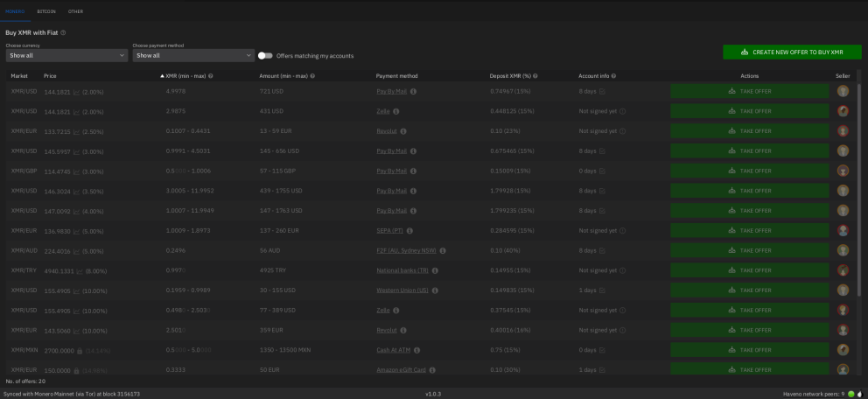Open the help icon beside Buy XMR with Fiat
The height and width of the screenshot is (399, 868).
[x=63, y=32]
